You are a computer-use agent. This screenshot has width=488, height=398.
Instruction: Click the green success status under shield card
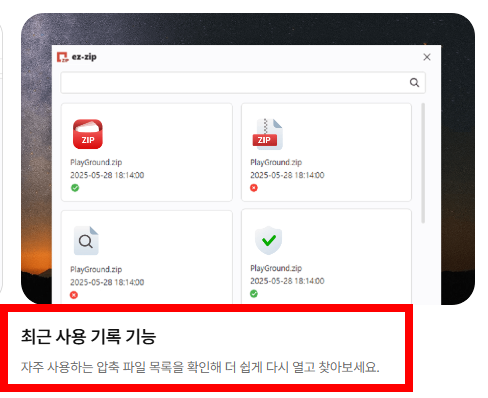pyautogui.click(x=254, y=294)
